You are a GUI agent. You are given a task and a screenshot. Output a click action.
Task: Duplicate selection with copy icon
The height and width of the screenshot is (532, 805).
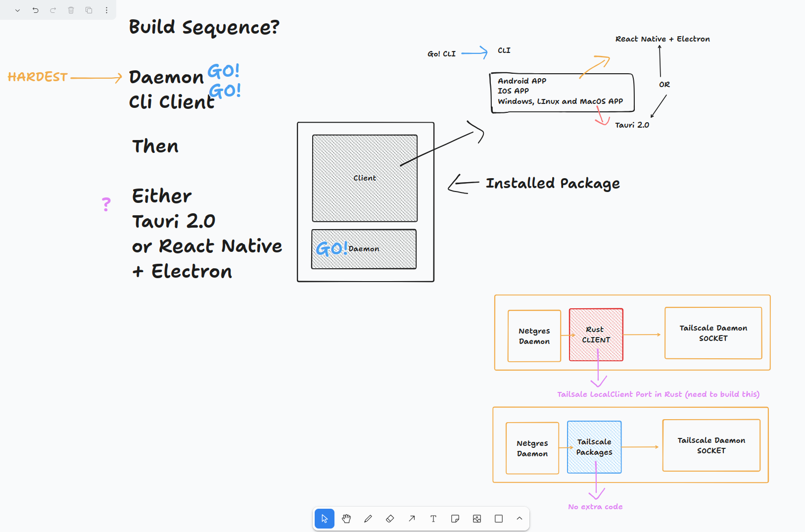click(89, 10)
